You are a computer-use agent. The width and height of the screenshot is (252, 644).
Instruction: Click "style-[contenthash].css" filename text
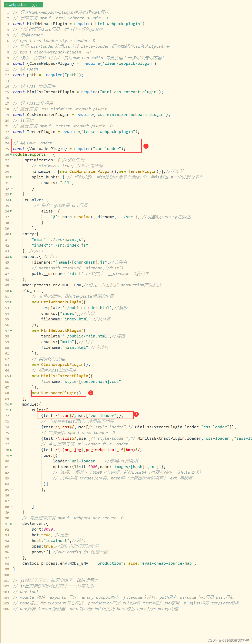coord(92,382)
